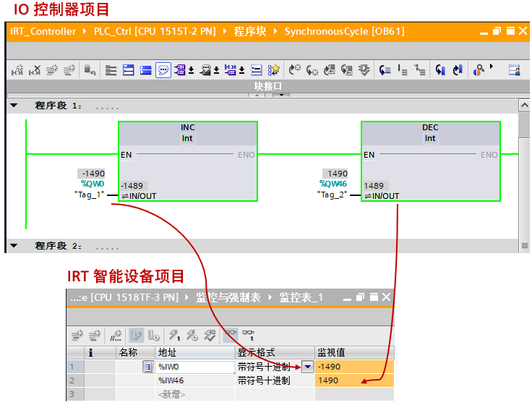Select 程序块 in the breadcrumb path
Screen dimensions: 532x405
(x=249, y=32)
